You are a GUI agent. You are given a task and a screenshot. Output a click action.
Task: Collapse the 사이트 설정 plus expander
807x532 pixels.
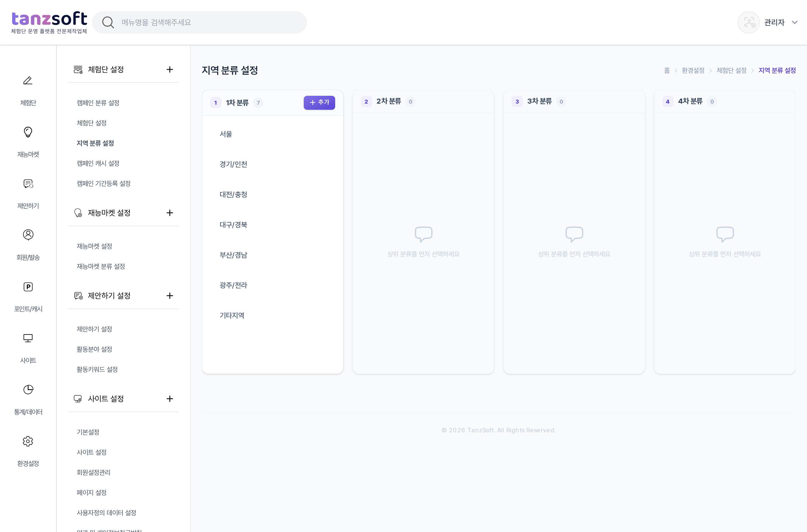pos(170,399)
